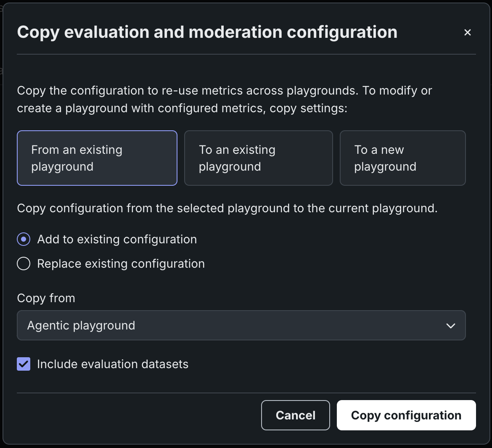Screen dimensions: 492x448
Task: Click the checkmark icon beside 'Include evaluation datasets'
Action: click(24, 364)
